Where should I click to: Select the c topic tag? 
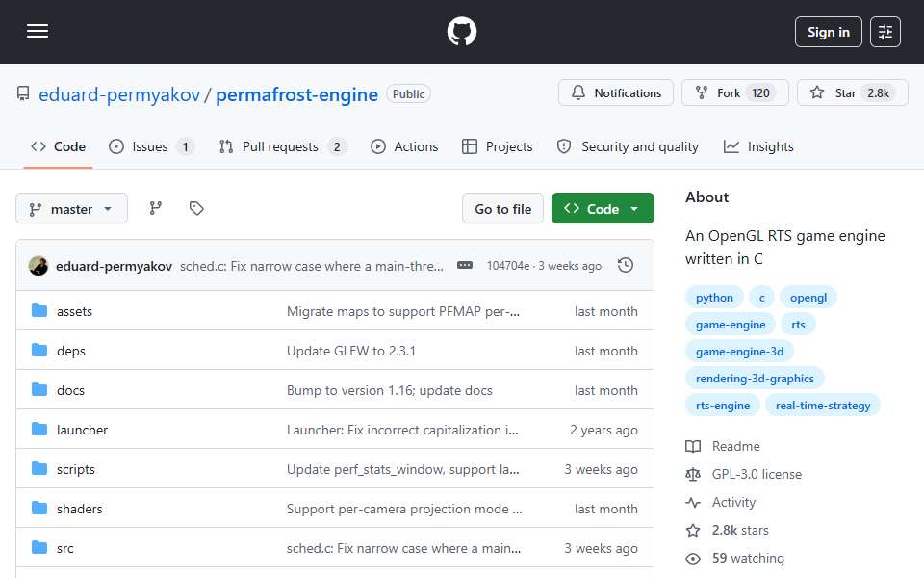click(x=762, y=298)
